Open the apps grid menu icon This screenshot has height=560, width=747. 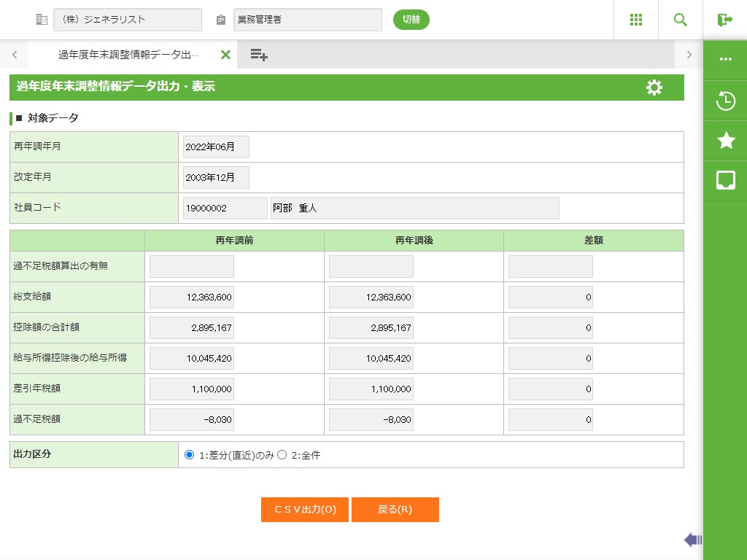tap(635, 20)
